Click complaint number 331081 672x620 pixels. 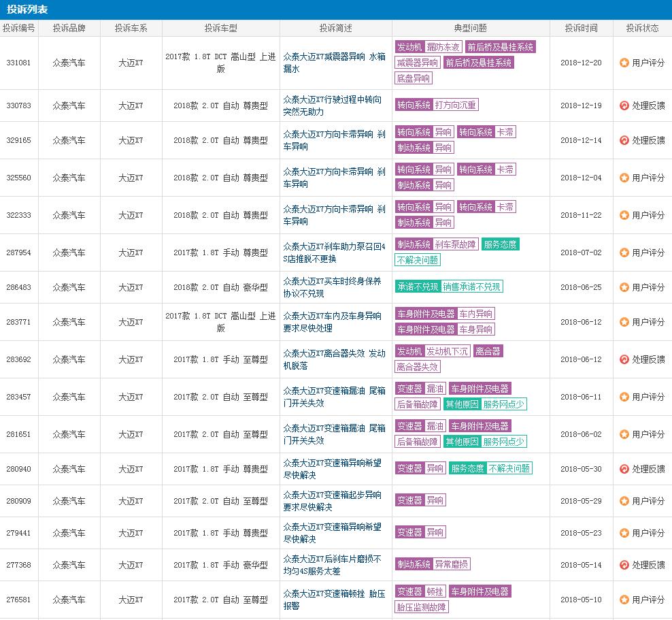(19, 63)
